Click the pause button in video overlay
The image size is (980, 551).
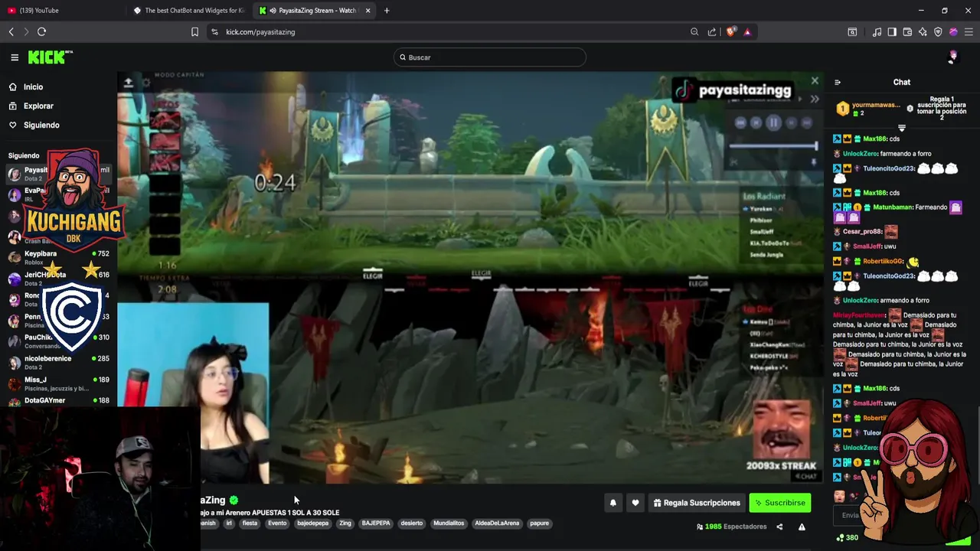[773, 122]
